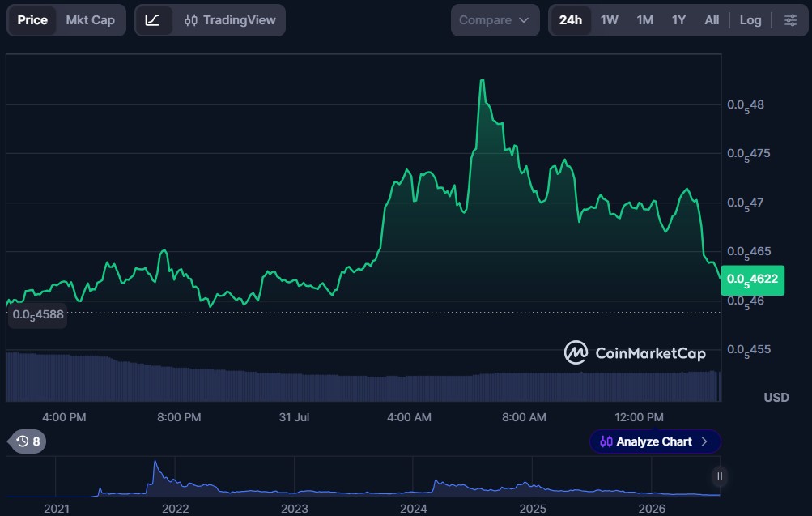
Task: Switch to Mkt Cap tab
Action: [90, 20]
